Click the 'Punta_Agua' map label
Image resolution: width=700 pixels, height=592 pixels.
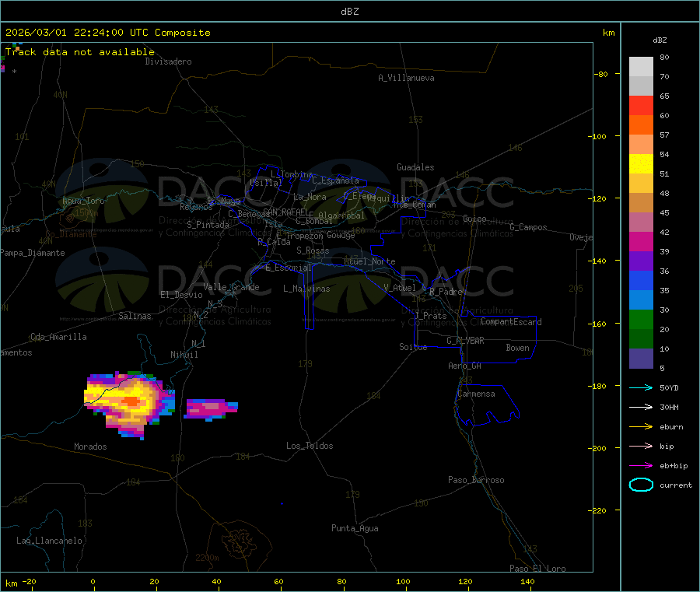[355, 528]
